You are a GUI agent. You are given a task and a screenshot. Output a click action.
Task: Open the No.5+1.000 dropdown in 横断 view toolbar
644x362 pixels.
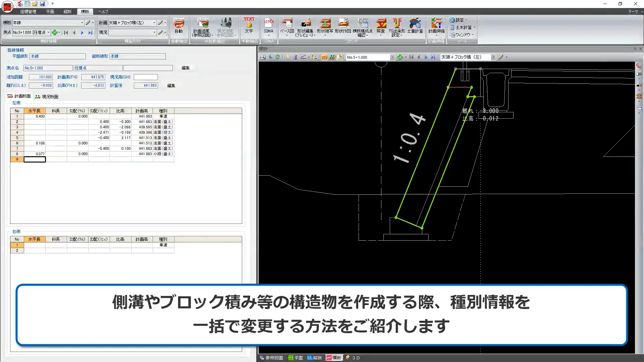pos(392,57)
